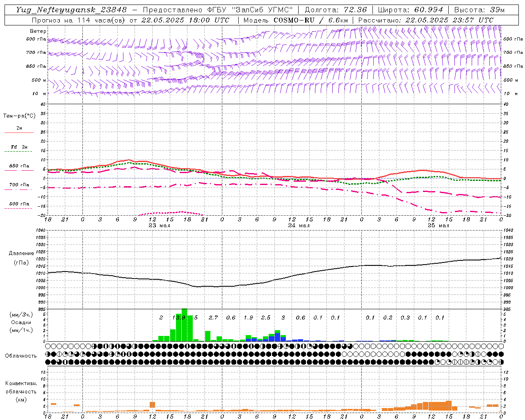The height and width of the screenshot is (420, 525).
Task: Select the latitude value Широта: 60.994
Action: pos(410,9)
